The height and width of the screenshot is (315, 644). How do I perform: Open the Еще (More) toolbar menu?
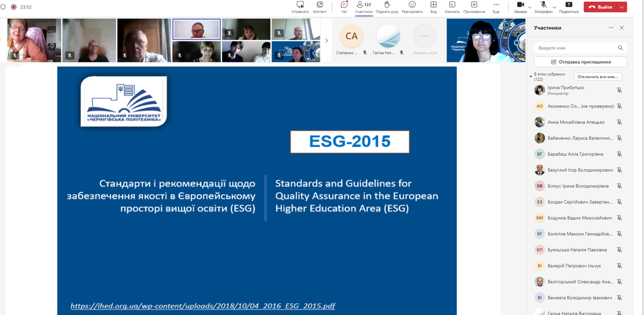pos(496,5)
